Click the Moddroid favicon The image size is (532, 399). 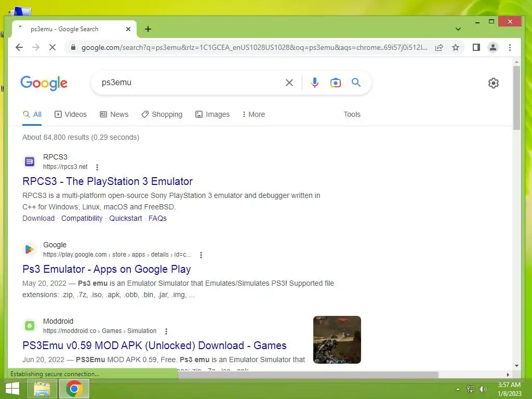point(30,326)
